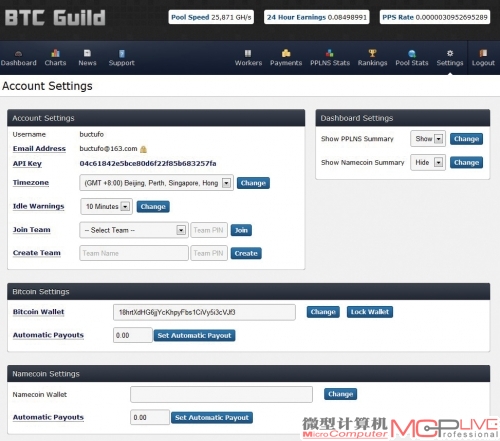The height and width of the screenshot is (441, 500).
Task: Click the Create team button
Action: tap(246, 253)
